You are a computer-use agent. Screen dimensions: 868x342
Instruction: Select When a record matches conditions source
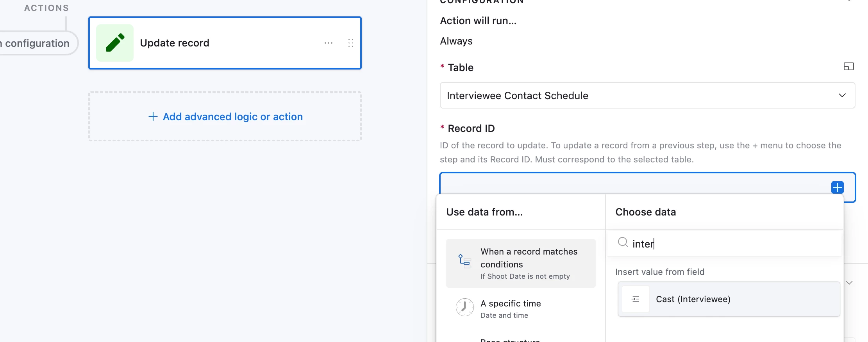click(x=529, y=263)
